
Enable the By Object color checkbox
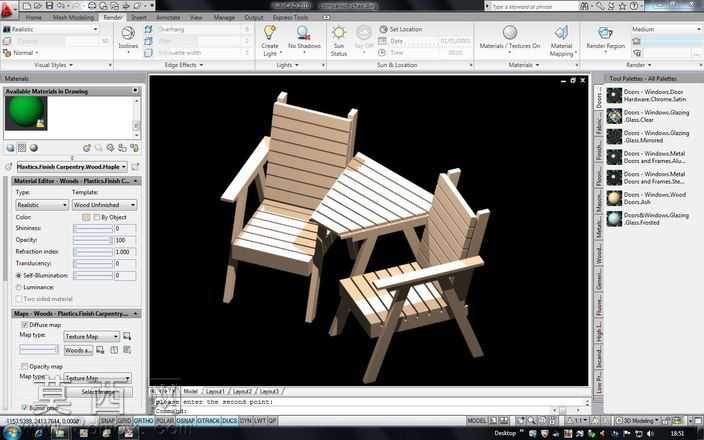97,217
